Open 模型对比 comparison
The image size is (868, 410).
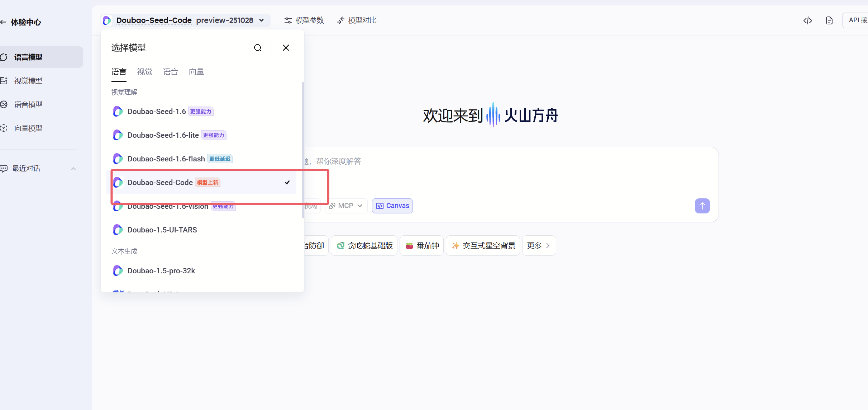357,20
